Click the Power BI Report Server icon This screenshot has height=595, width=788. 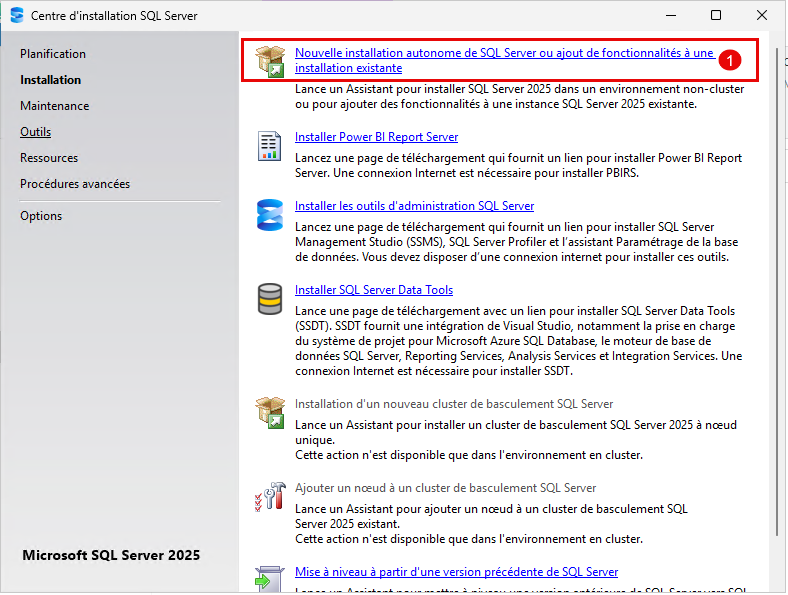pyautogui.click(x=269, y=146)
